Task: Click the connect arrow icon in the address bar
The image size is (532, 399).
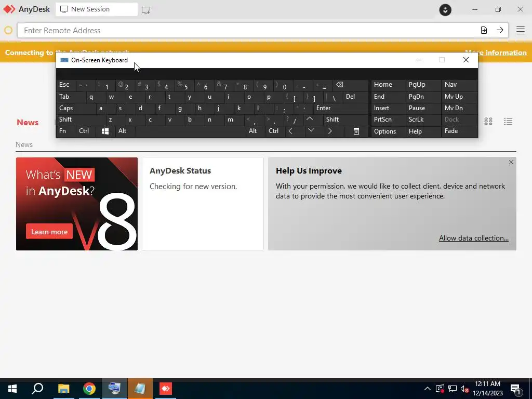Action: (500, 30)
